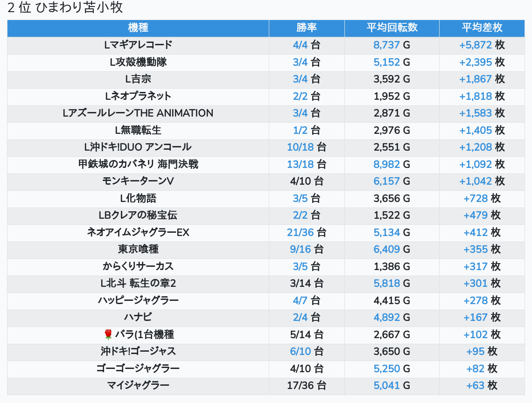Select the +5,872 枚 average difference value
The image size is (532, 403).
[x=482, y=45]
